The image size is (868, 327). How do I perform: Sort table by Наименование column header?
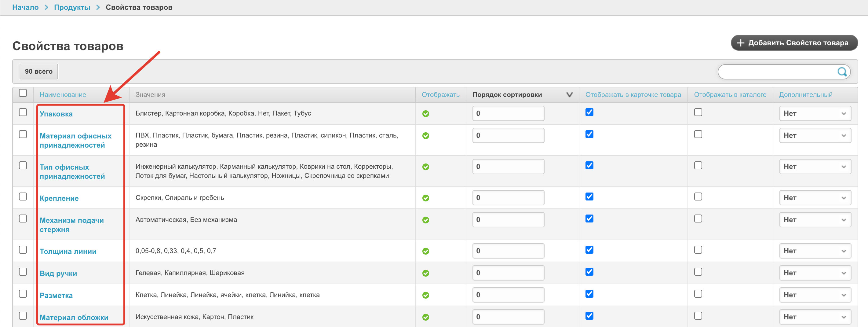point(63,95)
